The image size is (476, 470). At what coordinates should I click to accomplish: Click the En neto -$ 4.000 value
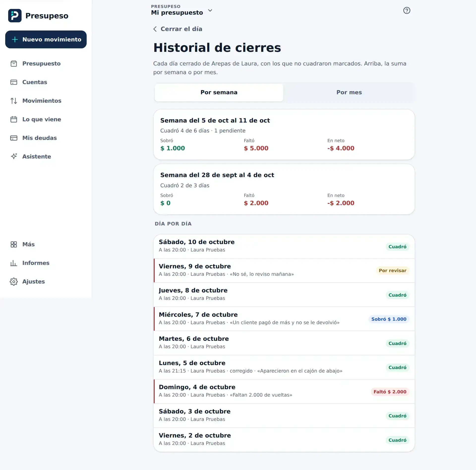point(341,148)
